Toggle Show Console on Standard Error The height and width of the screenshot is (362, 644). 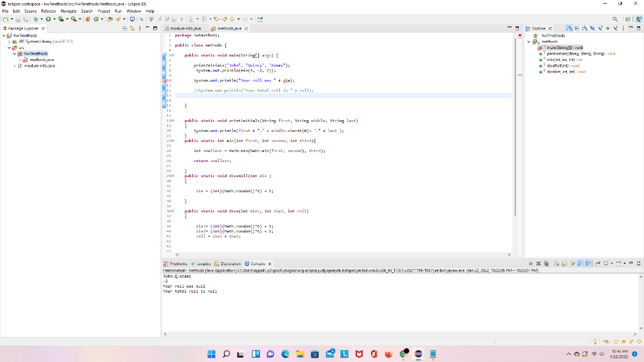tap(588, 263)
